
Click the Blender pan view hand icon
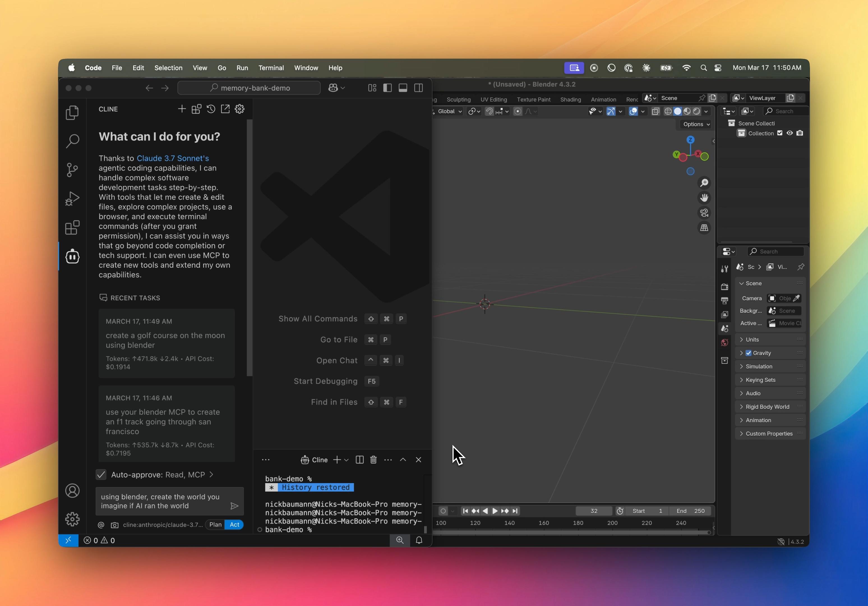[704, 198]
